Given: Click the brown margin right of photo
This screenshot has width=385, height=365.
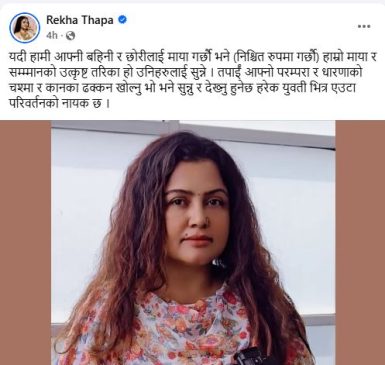Looking at the screenshot, I should pos(360,243).
